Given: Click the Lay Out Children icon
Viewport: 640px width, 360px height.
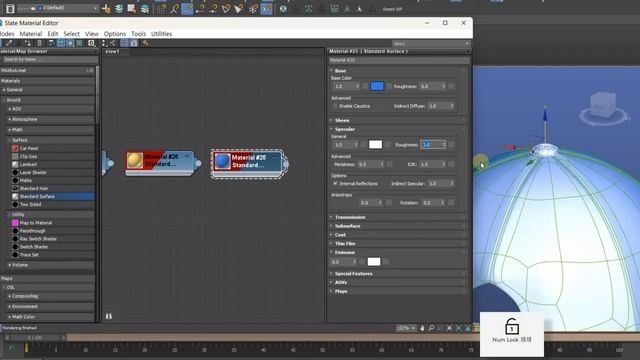Looking at the screenshot, I should (113, 43).
